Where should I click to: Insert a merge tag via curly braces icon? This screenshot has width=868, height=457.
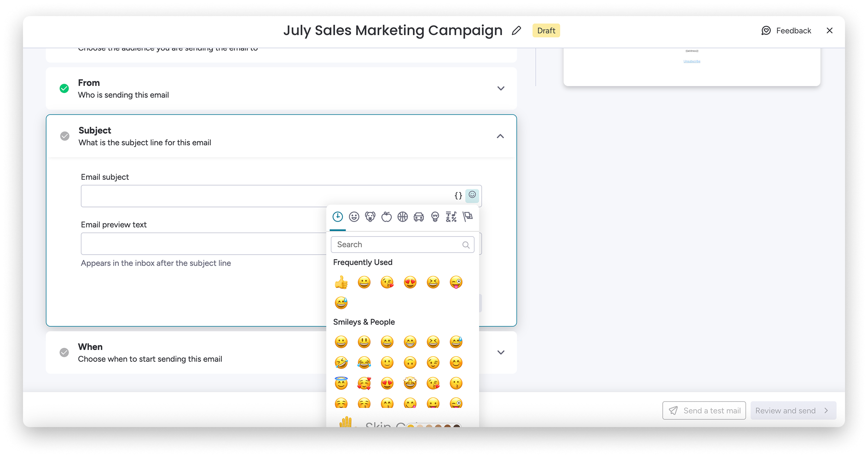pyautogui.click(x=458, y=196)
